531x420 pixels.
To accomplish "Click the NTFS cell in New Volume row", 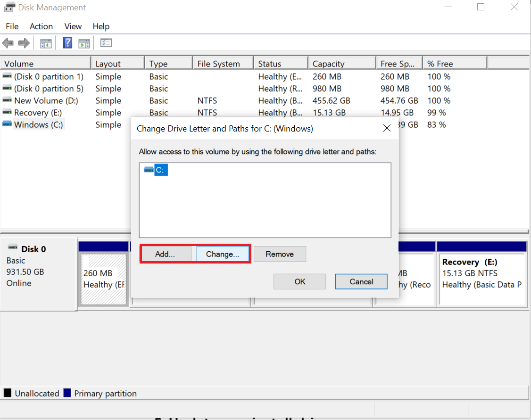I will point(207,100).
